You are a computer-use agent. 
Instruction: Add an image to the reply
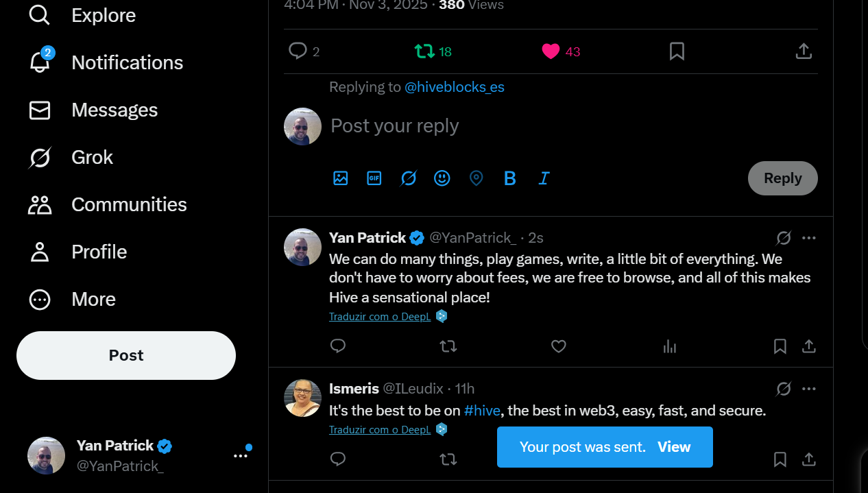pos(341,178)
